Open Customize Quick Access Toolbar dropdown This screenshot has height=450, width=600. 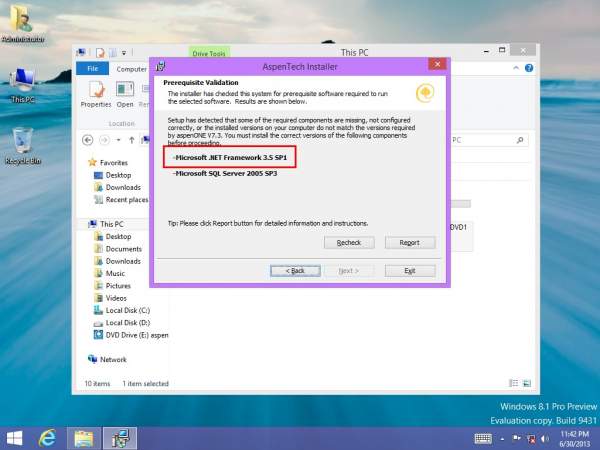click(x=124, y=53)
